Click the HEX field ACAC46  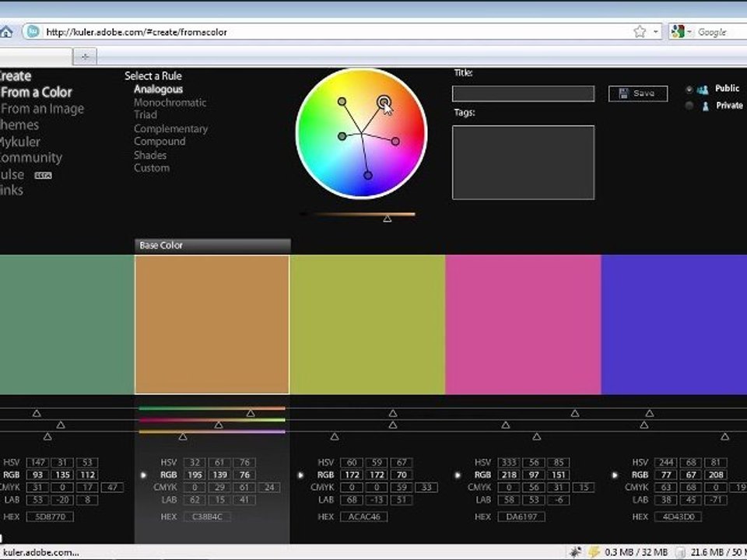(x=364, y=516)
